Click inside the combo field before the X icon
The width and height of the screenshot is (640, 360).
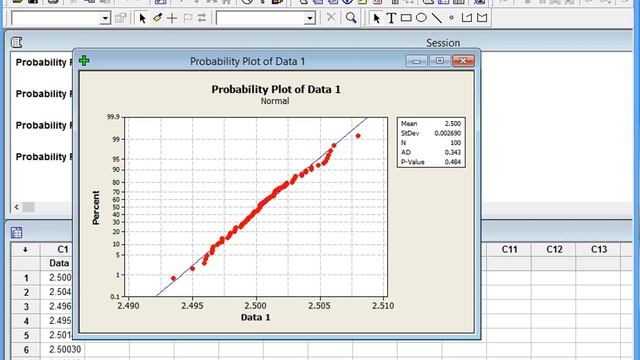click(261, 18)
